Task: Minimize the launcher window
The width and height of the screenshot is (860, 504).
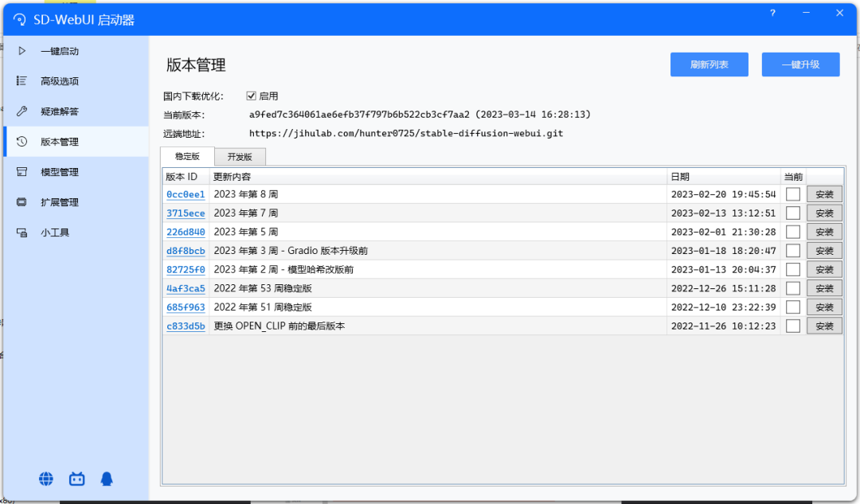Action: (806, 13)
